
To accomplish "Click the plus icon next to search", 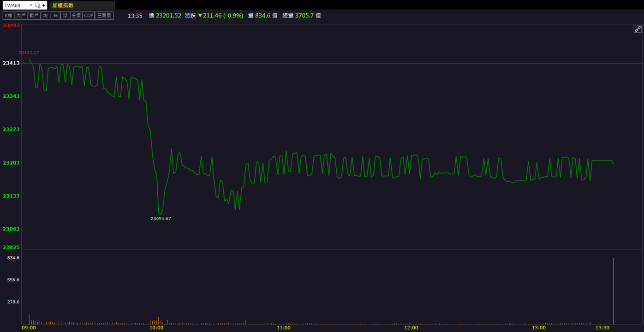I will tap(44, 6).
